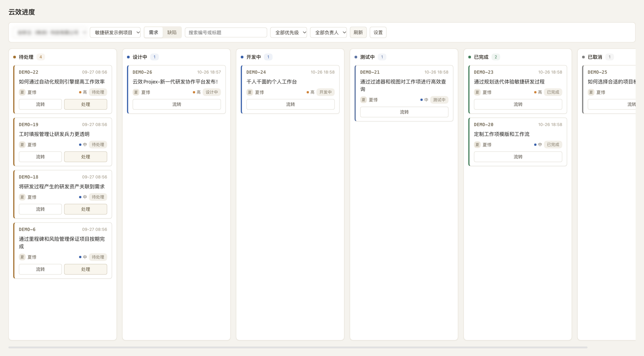Click 流转 on card DEMO-19

[40, 157]
